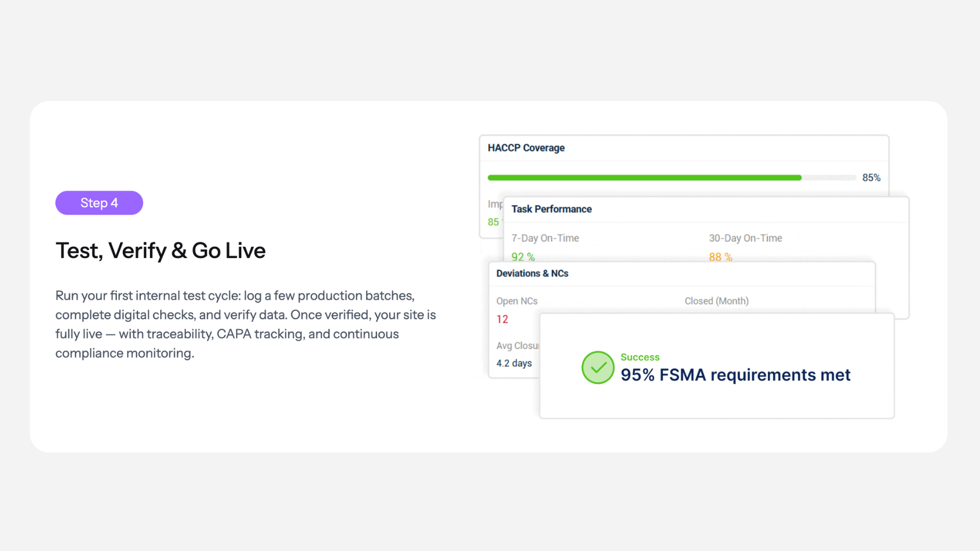The height and width of the screenshot is (551, 980).
Task: Click the description paragraph about test cycle
Action: coord(246,324)
